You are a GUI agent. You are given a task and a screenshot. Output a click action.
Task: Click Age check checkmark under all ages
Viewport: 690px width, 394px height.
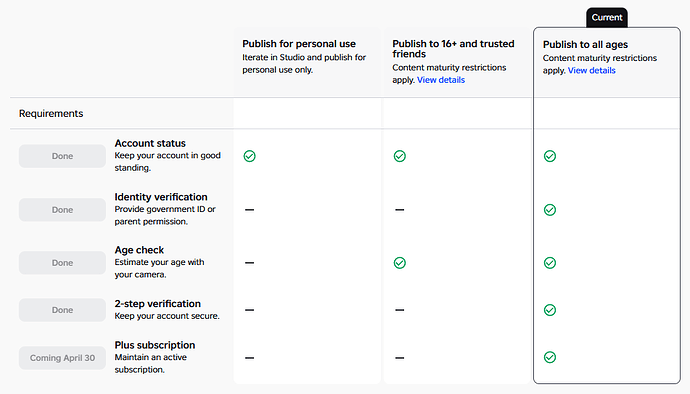[x=550, y=263]
